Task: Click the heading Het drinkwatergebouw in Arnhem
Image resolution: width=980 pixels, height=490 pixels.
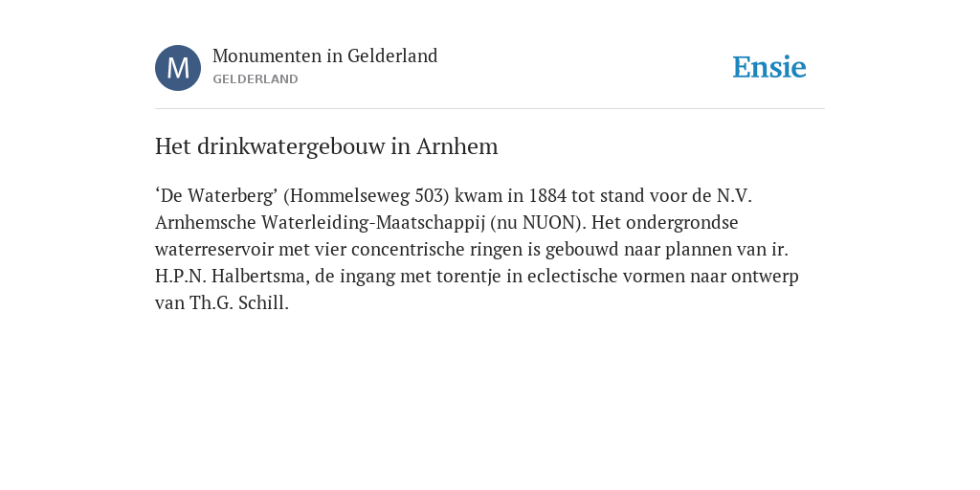Action: click(x=326, y=146)
